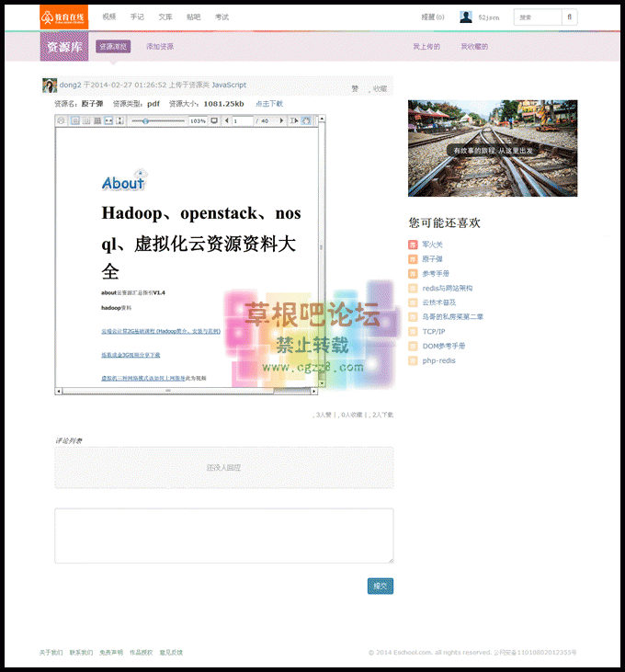Viewport: 625px width, 672px height.
Task: Click the comment text area
Action: coord(224,536)
